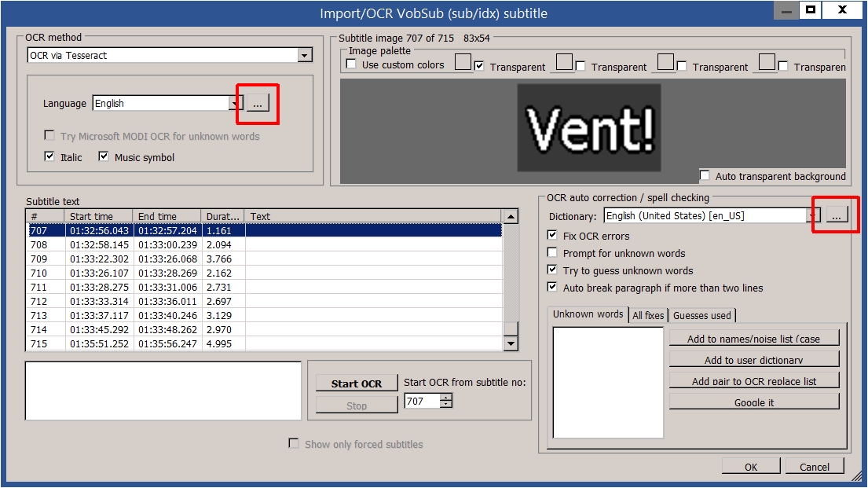Screen dimensions: 868x488
Task: Select subtitle row 709
Action: point(265,259)
